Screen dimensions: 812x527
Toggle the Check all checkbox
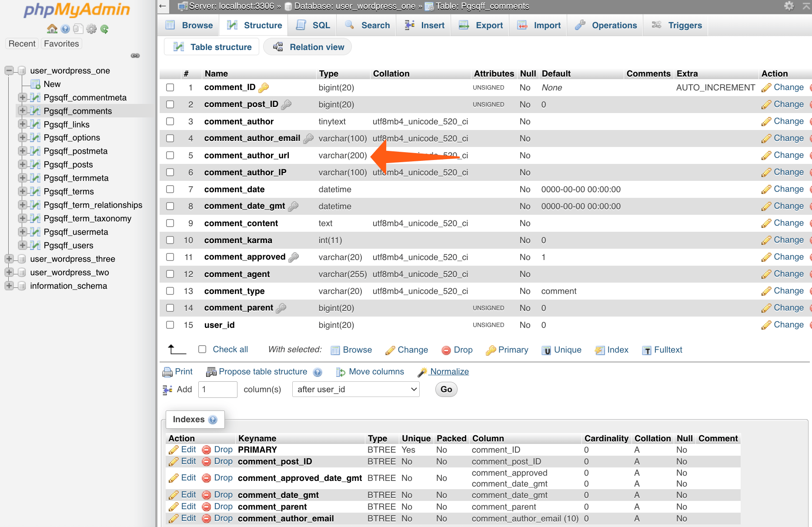[x=202, y=349]
